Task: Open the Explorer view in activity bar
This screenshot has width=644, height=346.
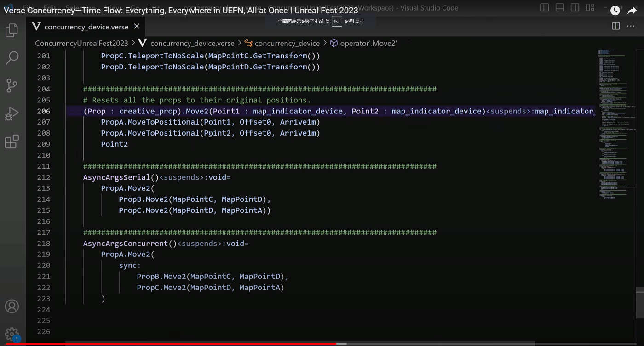Action: (x=11, y=31)
